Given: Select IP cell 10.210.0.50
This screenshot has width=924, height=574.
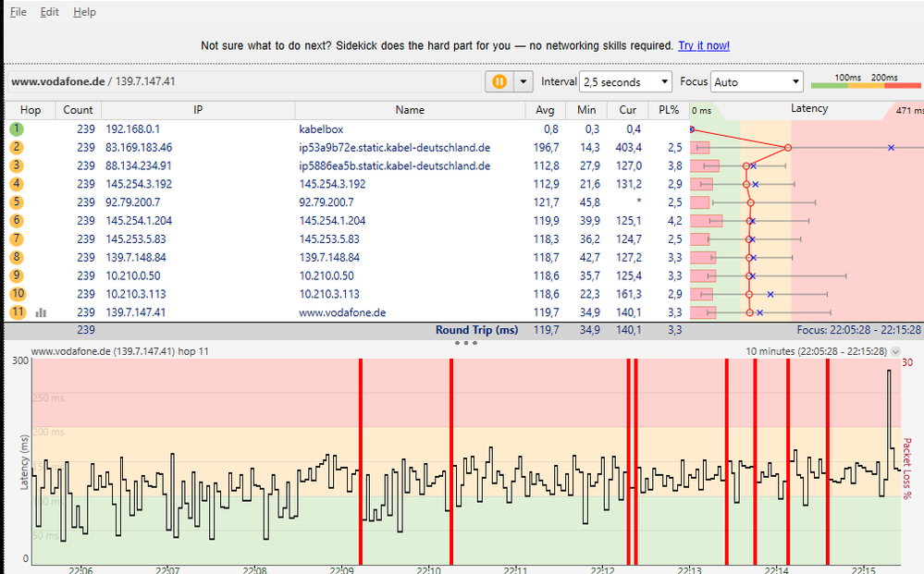Looking at the screenshot, I should [x=132, y=275].
